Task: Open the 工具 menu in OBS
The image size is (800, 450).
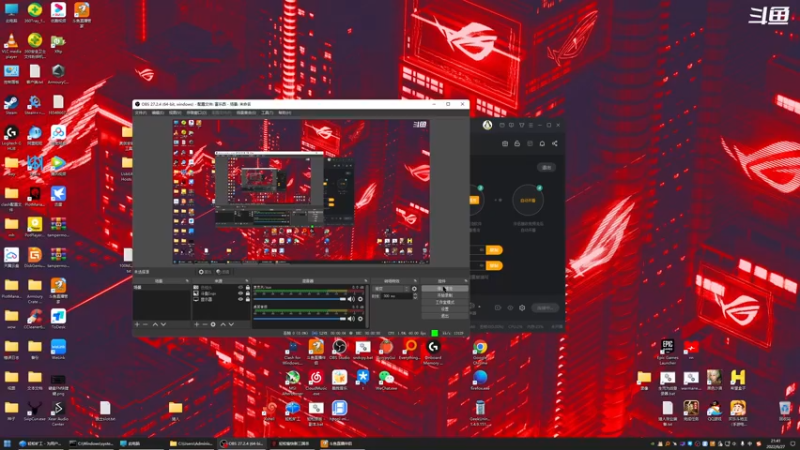Action: point(267,113)
